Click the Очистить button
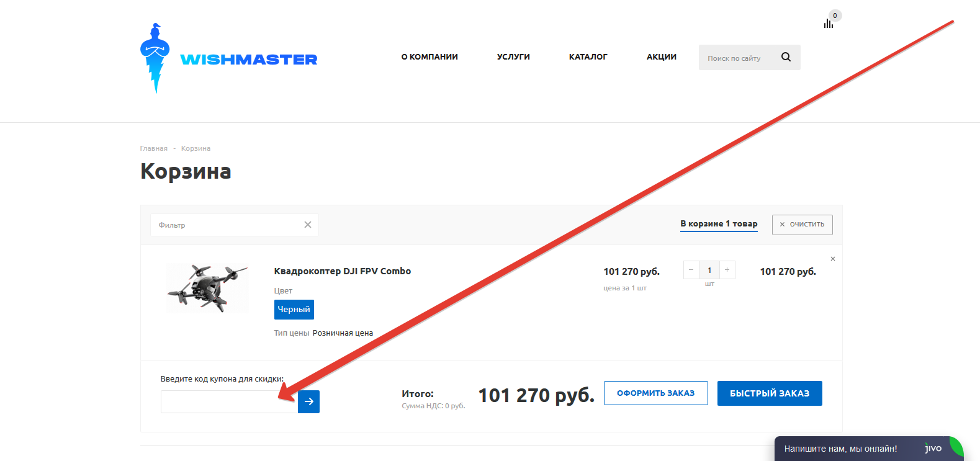The image size is (980, 461). click(802, 225)
